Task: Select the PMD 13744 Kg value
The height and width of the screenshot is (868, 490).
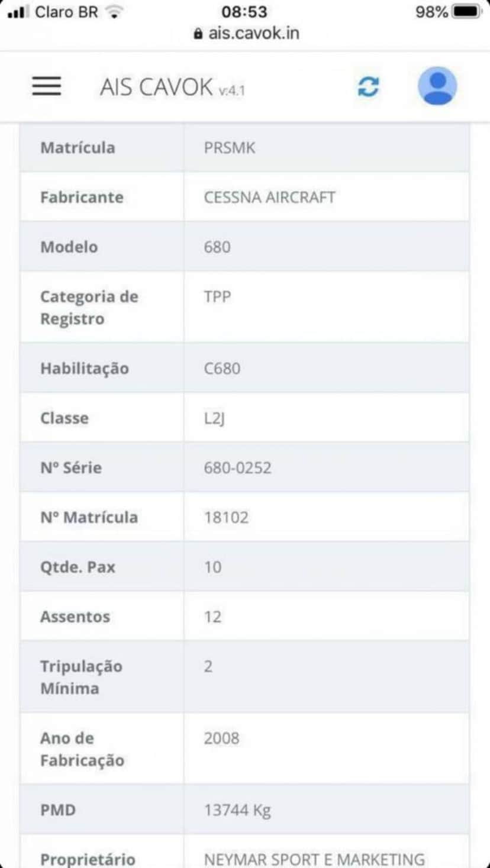Action: click(x=237, y=809)
